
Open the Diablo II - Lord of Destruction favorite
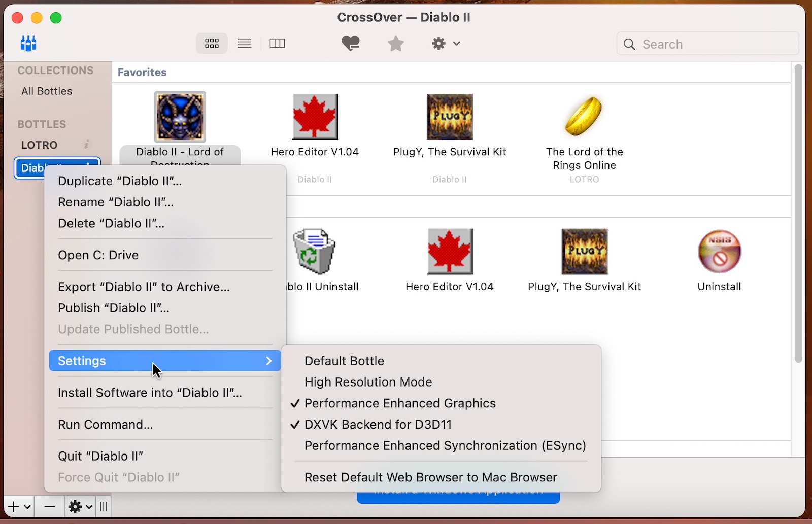click(180, 117)
